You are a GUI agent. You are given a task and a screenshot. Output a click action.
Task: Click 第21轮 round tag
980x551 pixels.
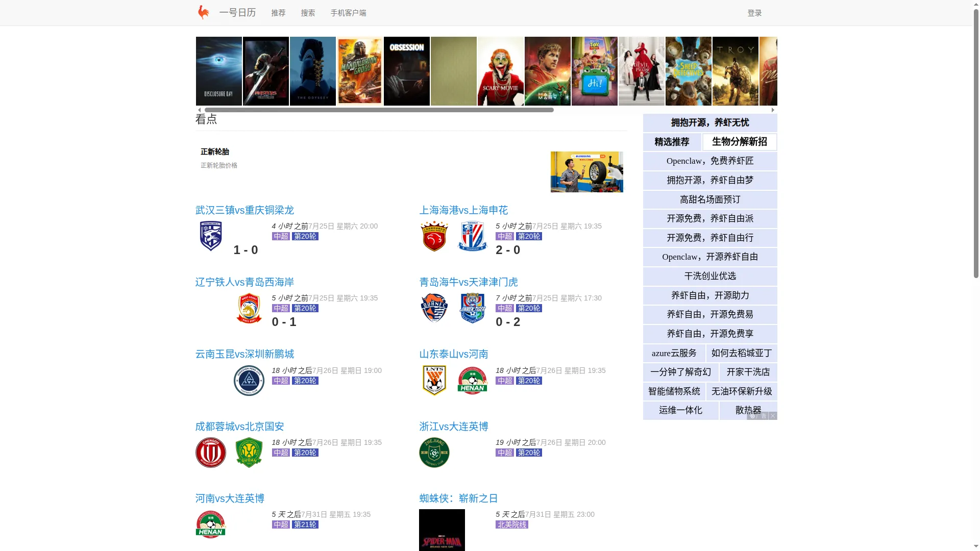pos(305,524)
